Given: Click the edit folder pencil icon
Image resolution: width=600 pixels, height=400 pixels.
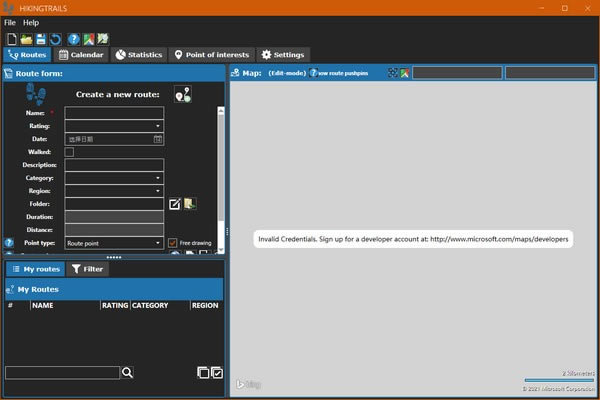Looking at the screenshot, I should coord(175,204).
